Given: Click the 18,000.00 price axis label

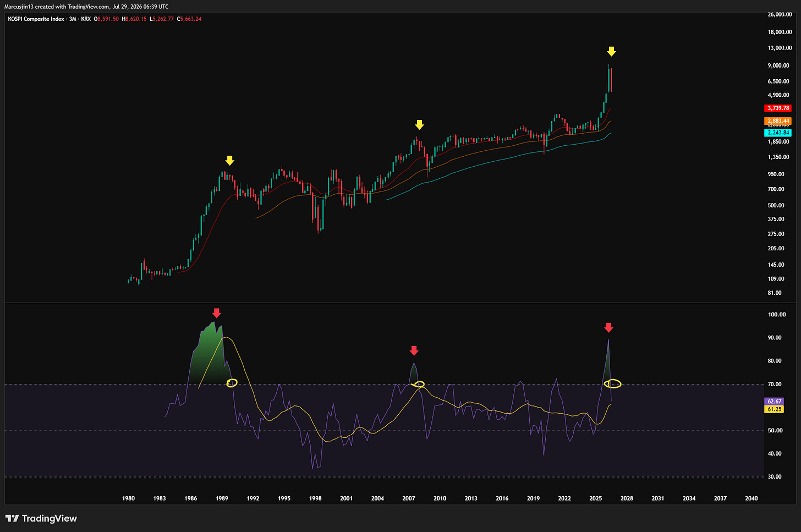Looking at the screenshot, I should [x=780, y=32].
